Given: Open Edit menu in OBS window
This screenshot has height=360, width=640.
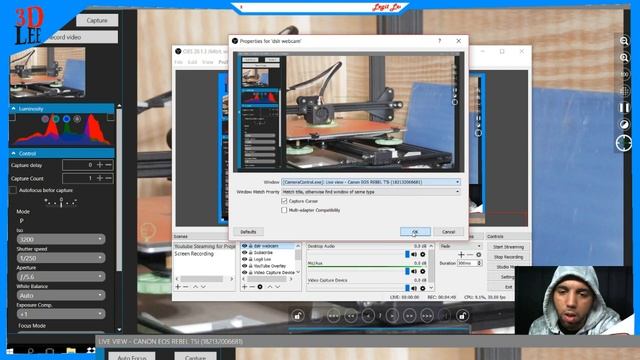Looking at the screenshot, I should pyautogui.click(x=192, y=62).
